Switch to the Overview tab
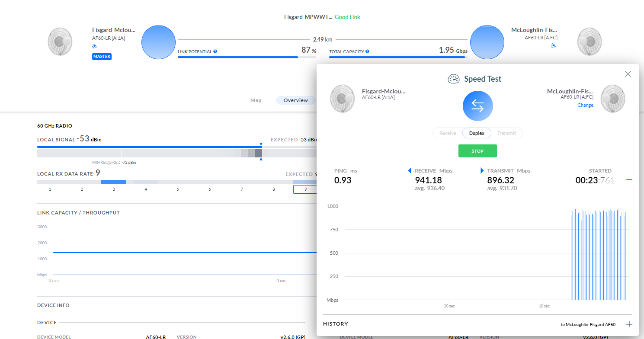644x339 pixels. 296,100
